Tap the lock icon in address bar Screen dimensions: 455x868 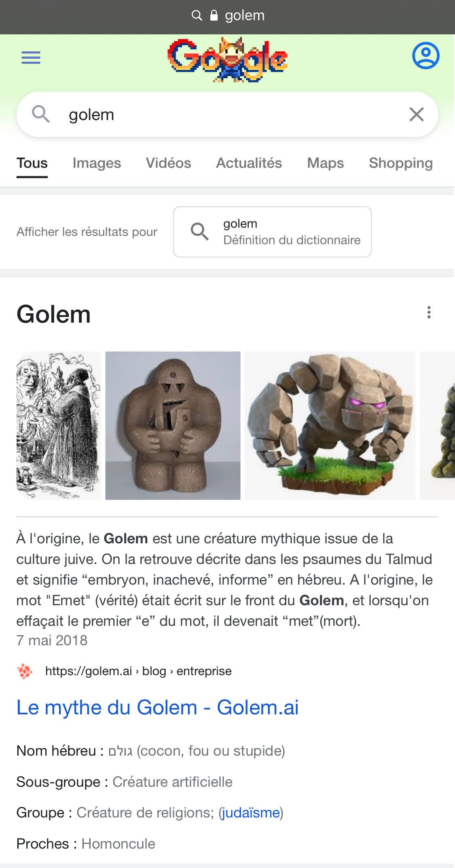click(x=214, y=15)
